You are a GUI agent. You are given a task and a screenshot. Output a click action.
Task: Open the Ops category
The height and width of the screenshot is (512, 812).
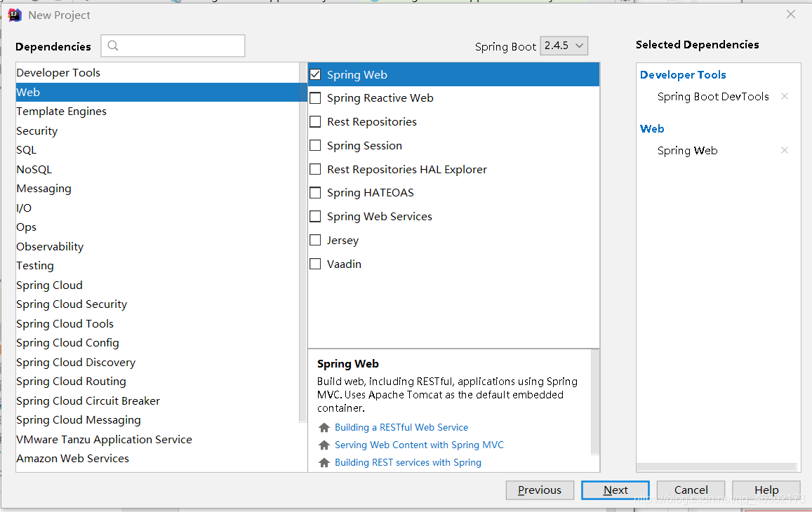point(157,227)
